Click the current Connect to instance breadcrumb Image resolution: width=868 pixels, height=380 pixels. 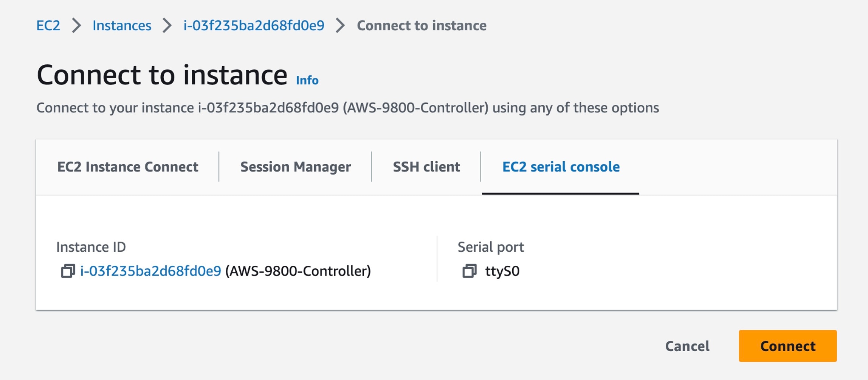pyautogui.click(x=422, y=26)
